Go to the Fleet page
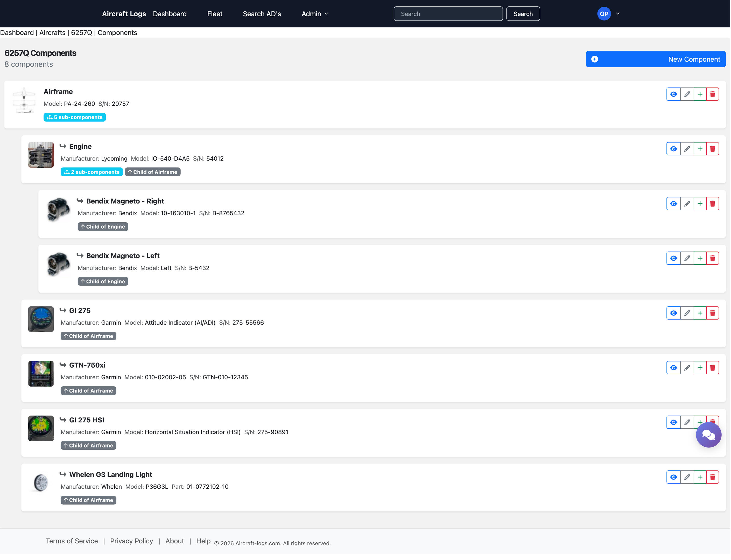The image size is (731, 560). (214, 14)
